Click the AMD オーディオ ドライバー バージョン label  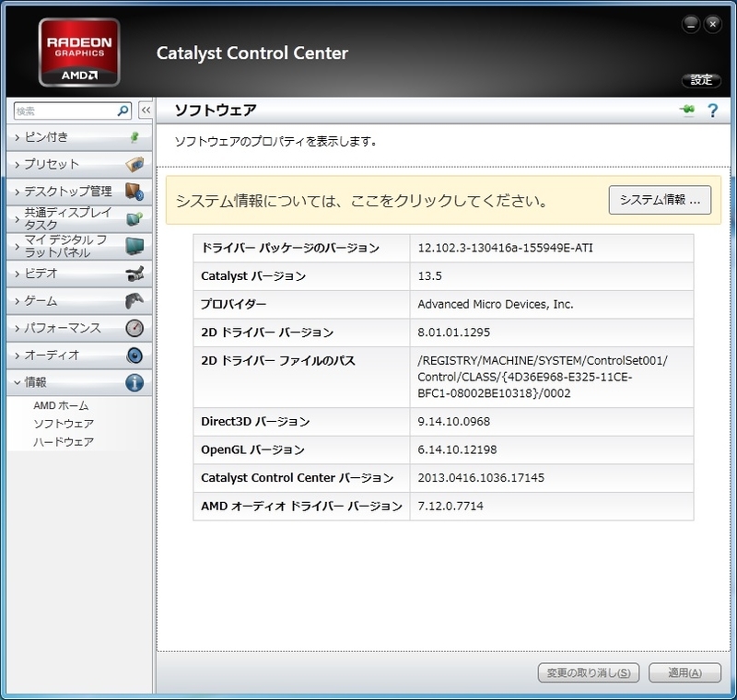(301, 506)
